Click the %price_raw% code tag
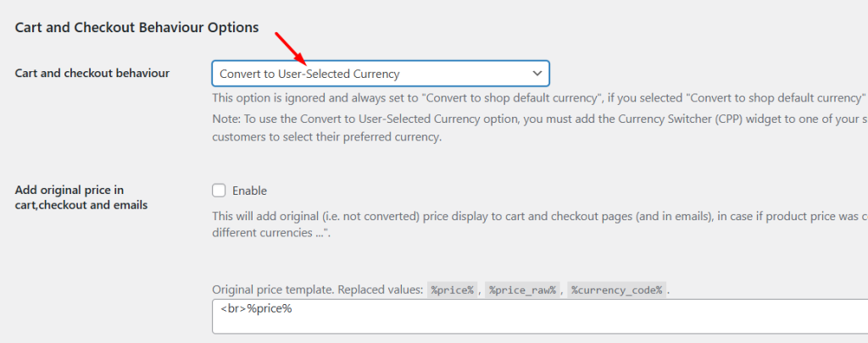 [522, 290]
